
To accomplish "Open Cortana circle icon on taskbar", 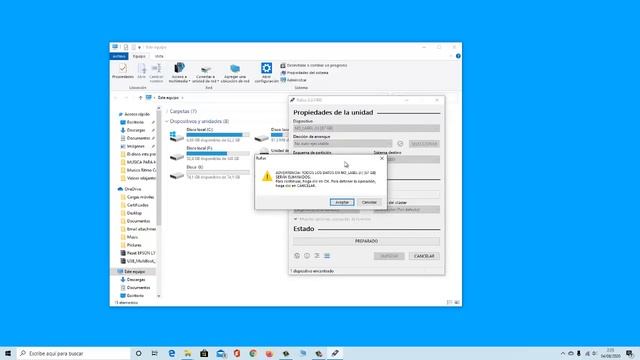I will pos(138,353).
